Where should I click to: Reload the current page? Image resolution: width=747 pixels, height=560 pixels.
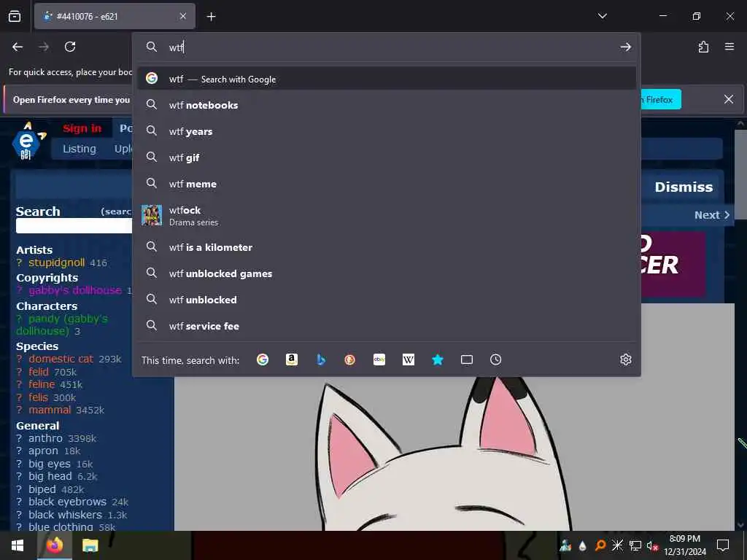pyautogui.click(x=70, y=47)
